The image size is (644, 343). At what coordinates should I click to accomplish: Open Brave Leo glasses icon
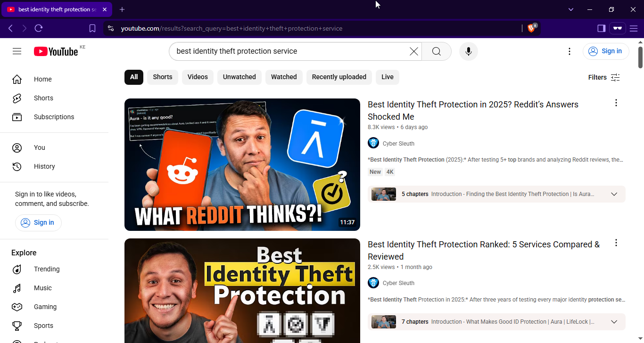pyautogui.click(x=617, y=28)
